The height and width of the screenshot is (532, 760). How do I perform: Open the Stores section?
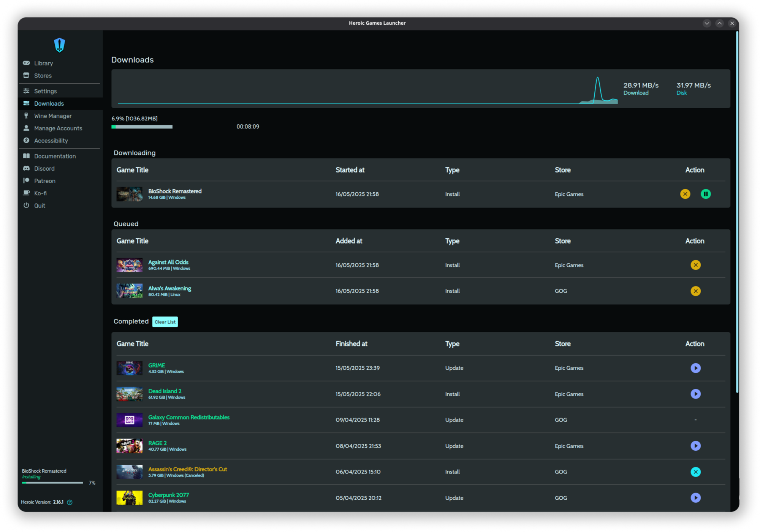[43, 76]
